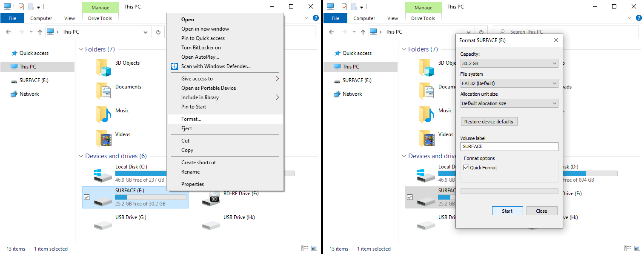Viewport: 644px width, 254px height.
Task: Open the Capacity dropdown
Action: pyautogui.click(x=509, y=63)
